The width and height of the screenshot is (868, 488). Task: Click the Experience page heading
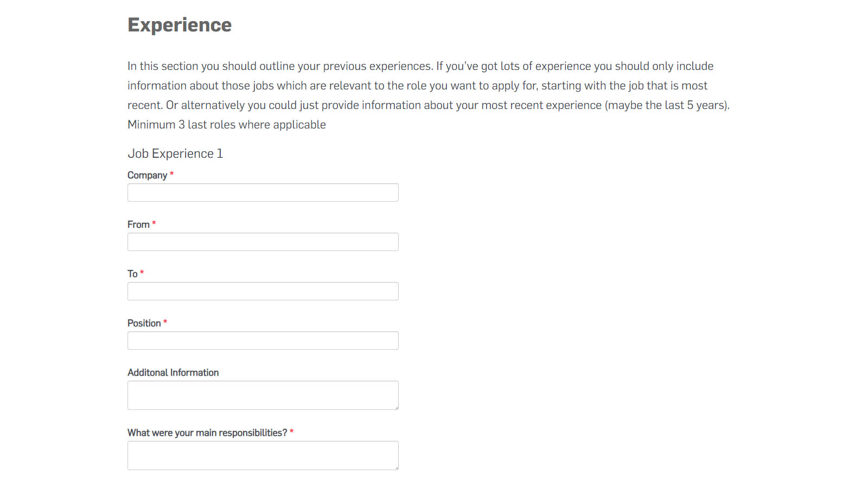pyautogui.click(x=180, y=25)
